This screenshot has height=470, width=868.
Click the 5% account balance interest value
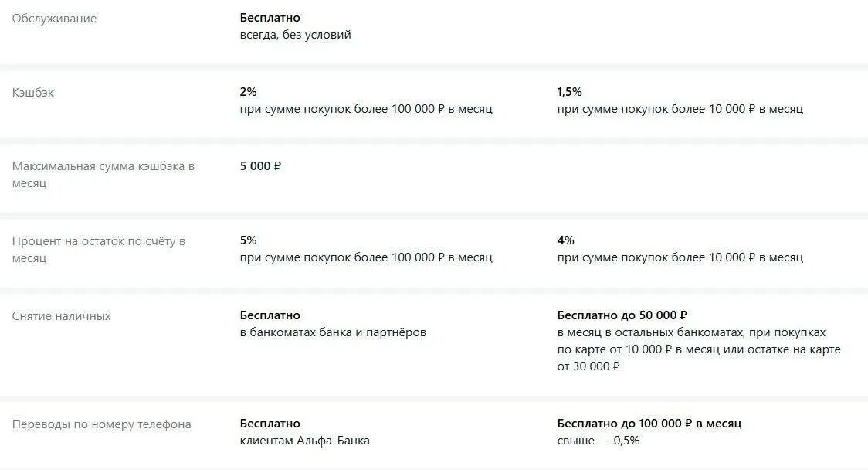click(248, 240)
